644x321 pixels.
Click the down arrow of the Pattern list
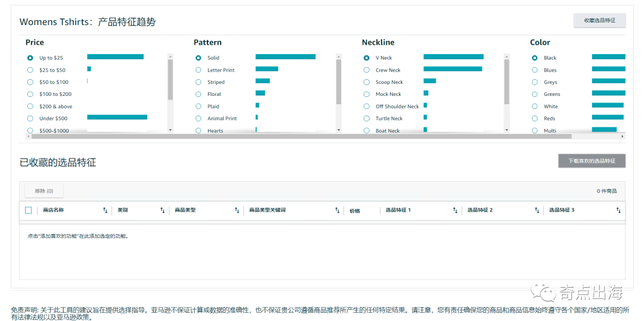[338, 130]
